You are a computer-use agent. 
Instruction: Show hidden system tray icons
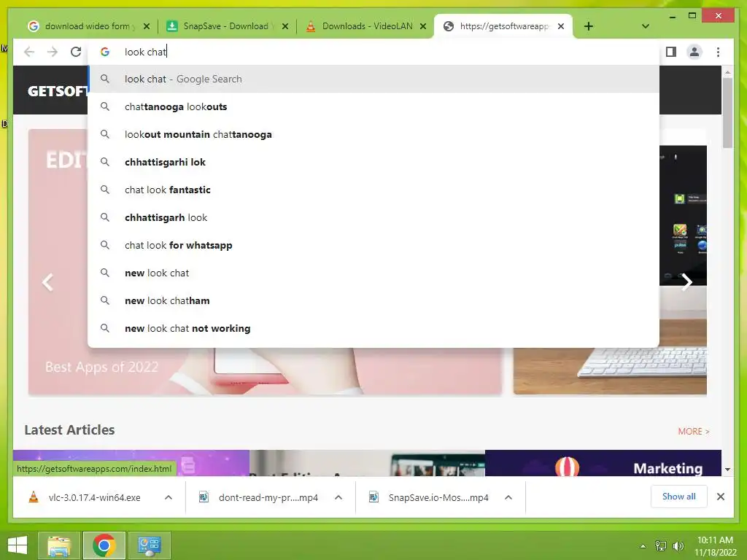click(x=643, y=546)
